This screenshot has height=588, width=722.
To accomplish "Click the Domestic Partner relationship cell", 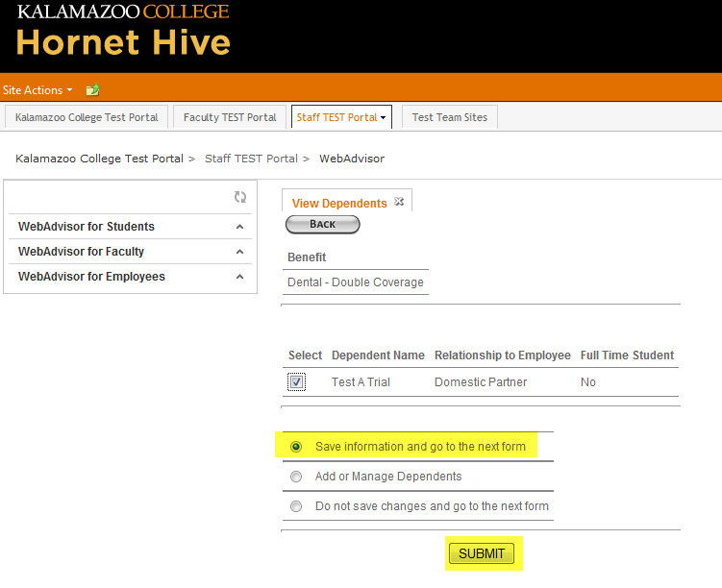I will pos(481,381).
